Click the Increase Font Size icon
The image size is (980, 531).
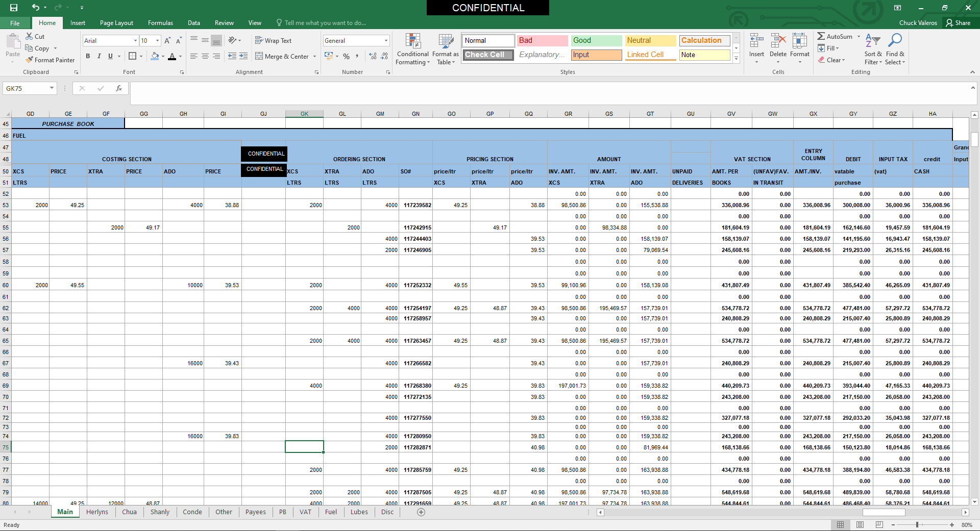167,41
